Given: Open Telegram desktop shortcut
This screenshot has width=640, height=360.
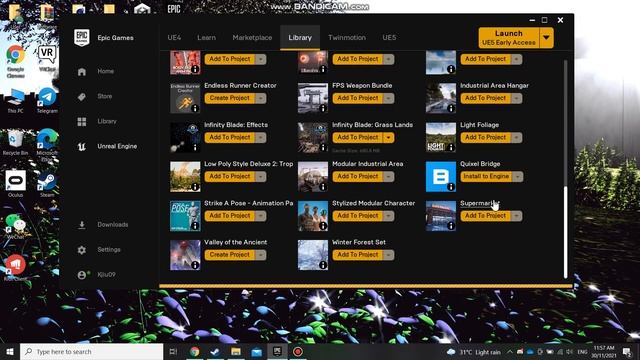Looking at the screenshot, I should click(x=47, y=100).
